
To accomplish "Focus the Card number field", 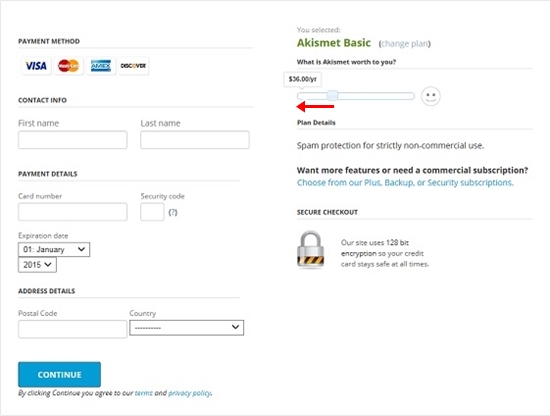I will 73,212.
